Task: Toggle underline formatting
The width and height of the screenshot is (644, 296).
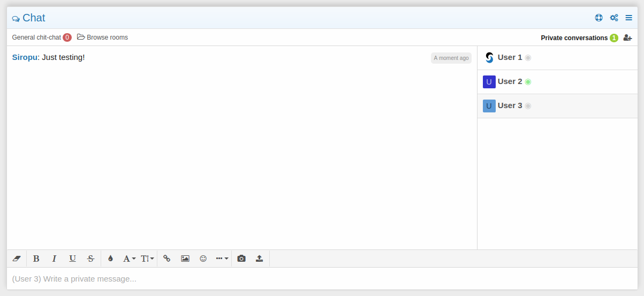Action: point(72,259)
